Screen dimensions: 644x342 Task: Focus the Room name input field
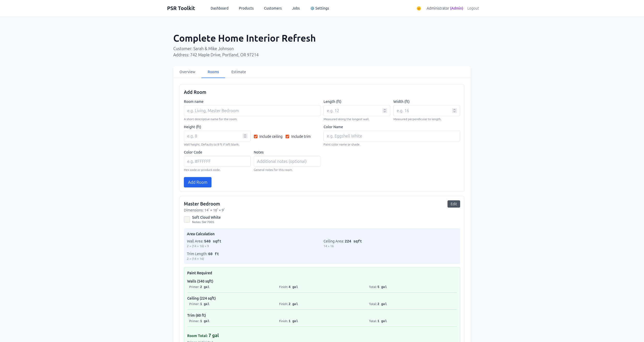point(252,111)
